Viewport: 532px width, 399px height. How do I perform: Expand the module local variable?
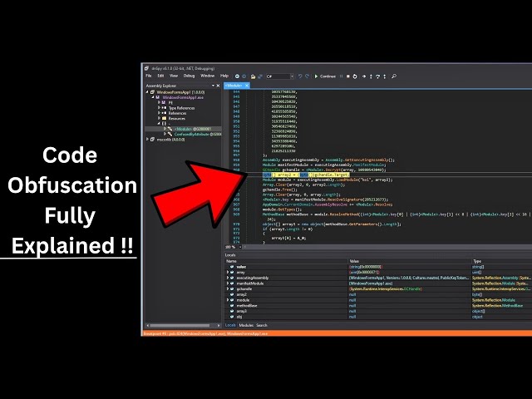coord(228,300)
